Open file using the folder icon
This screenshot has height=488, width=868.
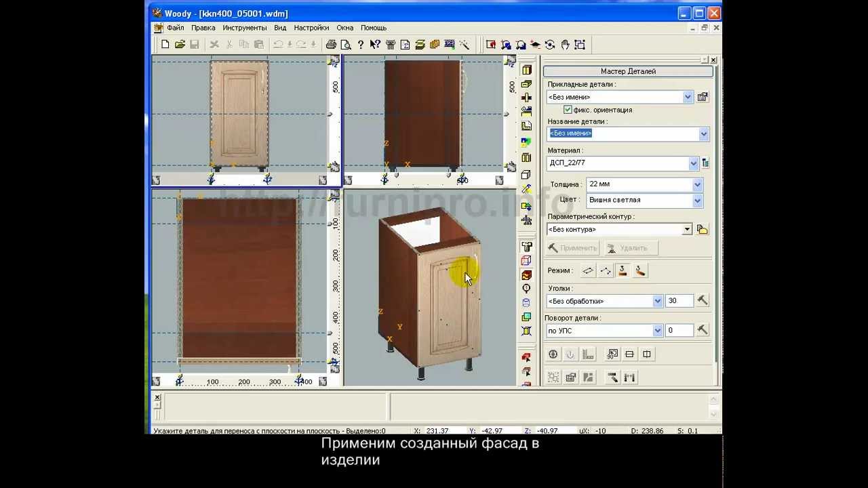coord(180,45)
